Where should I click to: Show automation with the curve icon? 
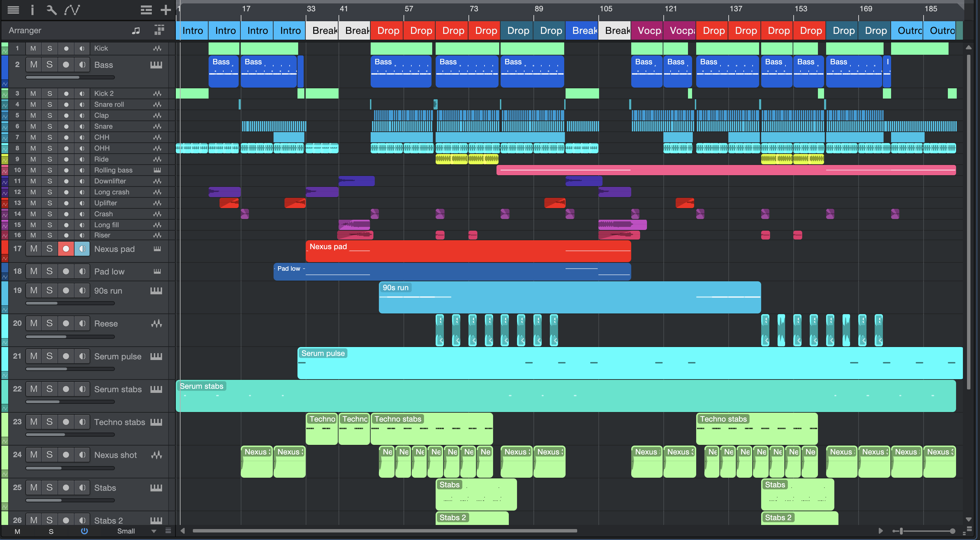pos(72,10)
